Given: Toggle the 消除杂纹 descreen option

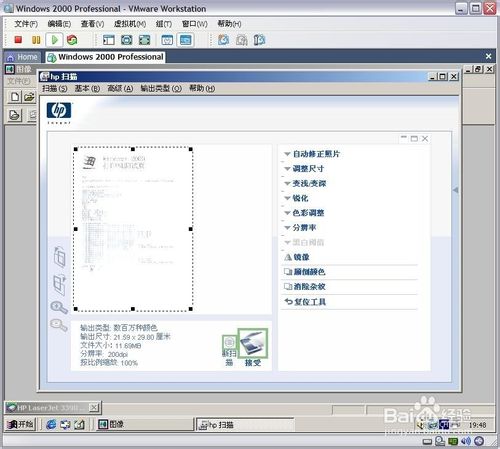Looking at the screenshot, I should 304,286.
